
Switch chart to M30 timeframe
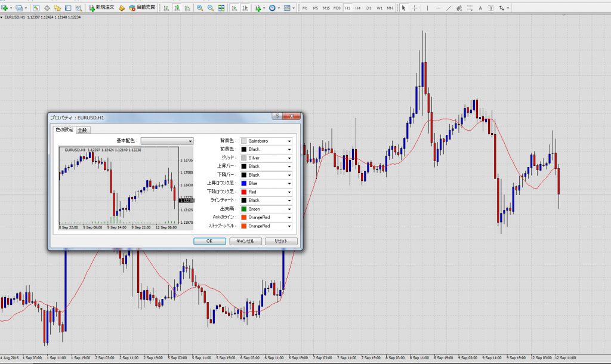tap(337, 8)
